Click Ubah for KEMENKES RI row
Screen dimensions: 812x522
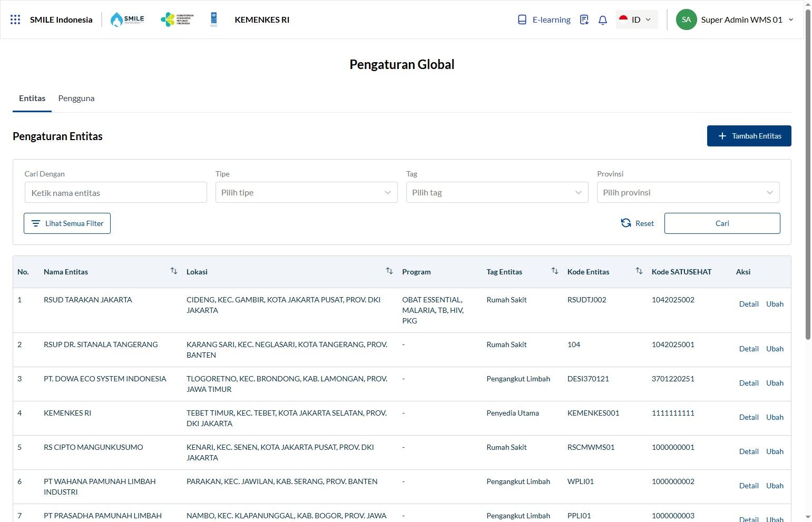(x=775, y=417)
